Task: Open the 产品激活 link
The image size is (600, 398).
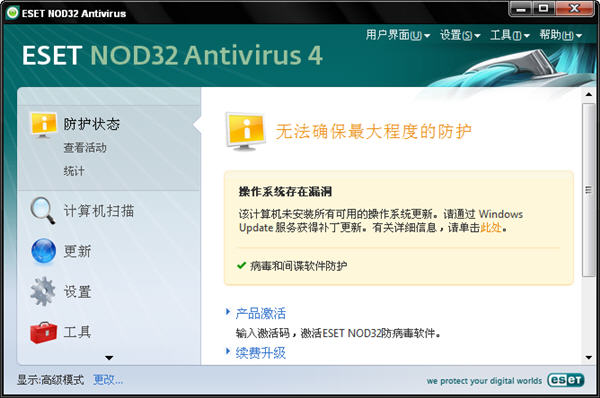Action: [x=261, y=313]
